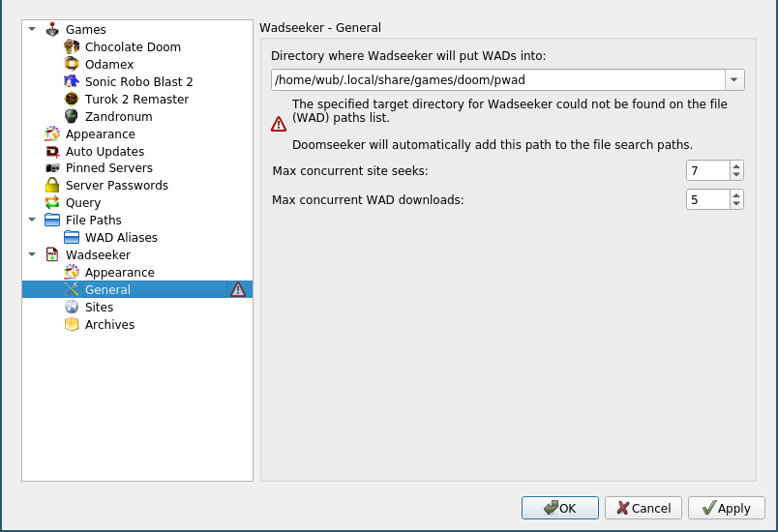778x532 pixels.
Task: Click the Turok 2 Remaster icon
Action: pyautogui.click(x=72, y=100)
